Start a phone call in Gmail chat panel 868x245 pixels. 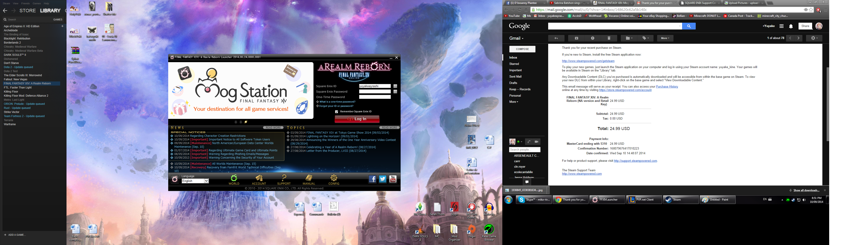click(529, 142)
